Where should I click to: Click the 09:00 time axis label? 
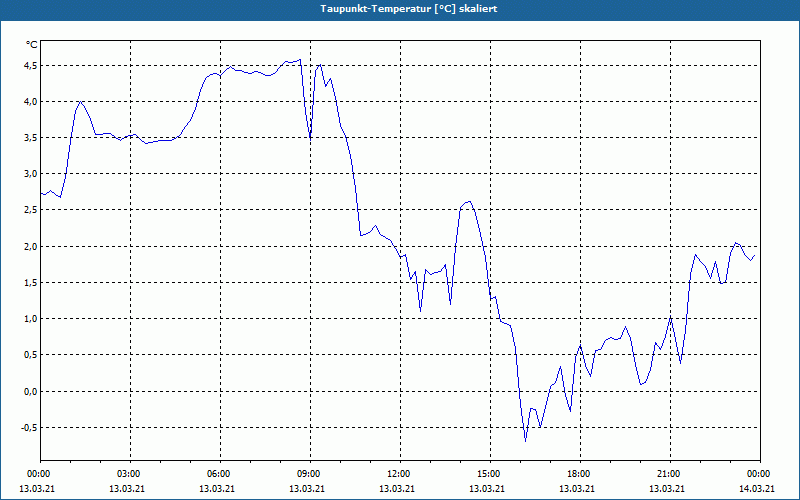pos(310,474)
